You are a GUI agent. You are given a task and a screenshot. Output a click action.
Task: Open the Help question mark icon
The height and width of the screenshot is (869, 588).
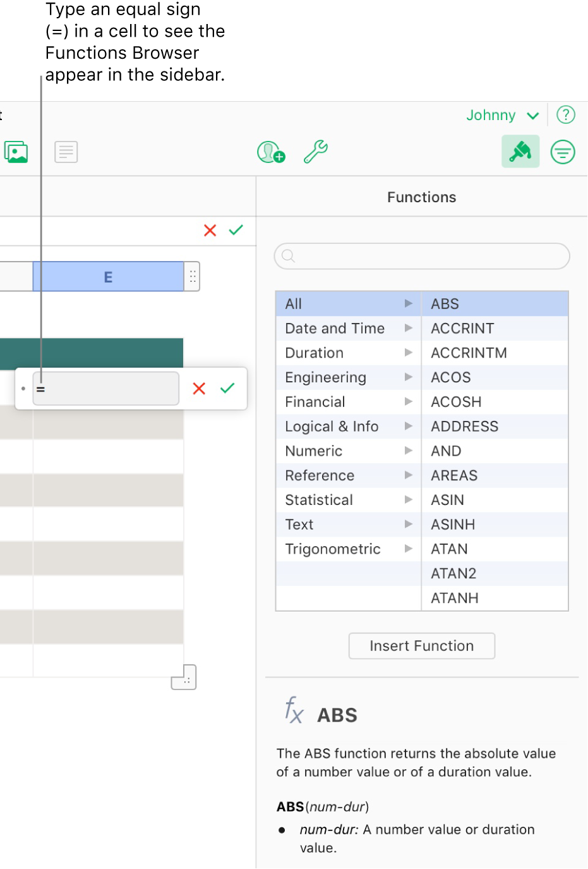[x=565, y=115]
